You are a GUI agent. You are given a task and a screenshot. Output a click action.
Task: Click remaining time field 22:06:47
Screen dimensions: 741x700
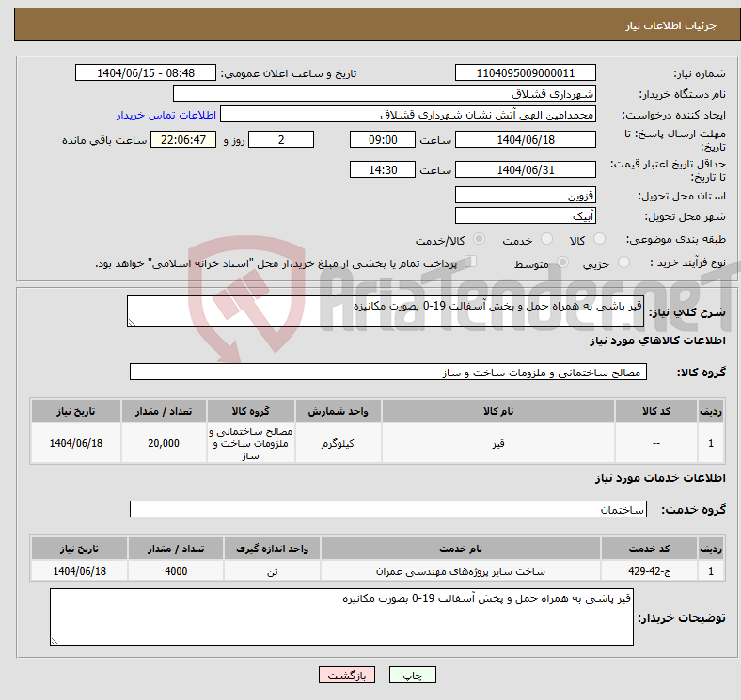pyautogui.click(x=183, y=139)
